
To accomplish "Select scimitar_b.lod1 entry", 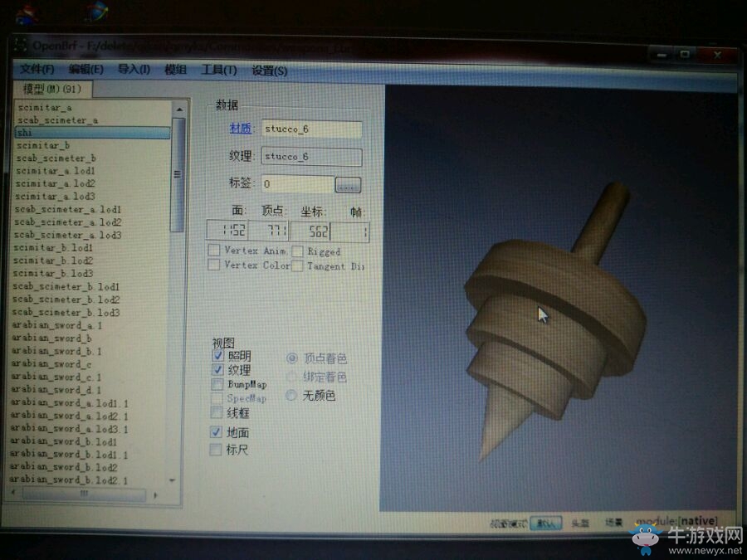I will click(x=53, y=247).
